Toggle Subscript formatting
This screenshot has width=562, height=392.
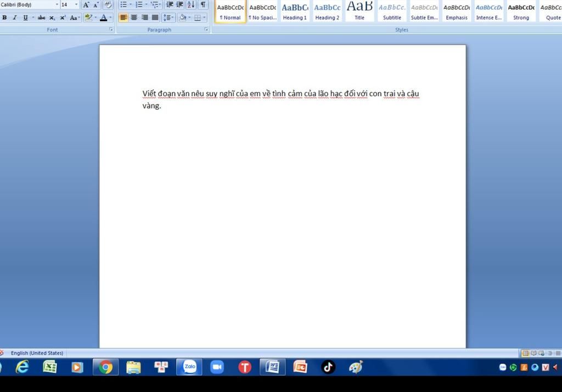tap(52, 17)
